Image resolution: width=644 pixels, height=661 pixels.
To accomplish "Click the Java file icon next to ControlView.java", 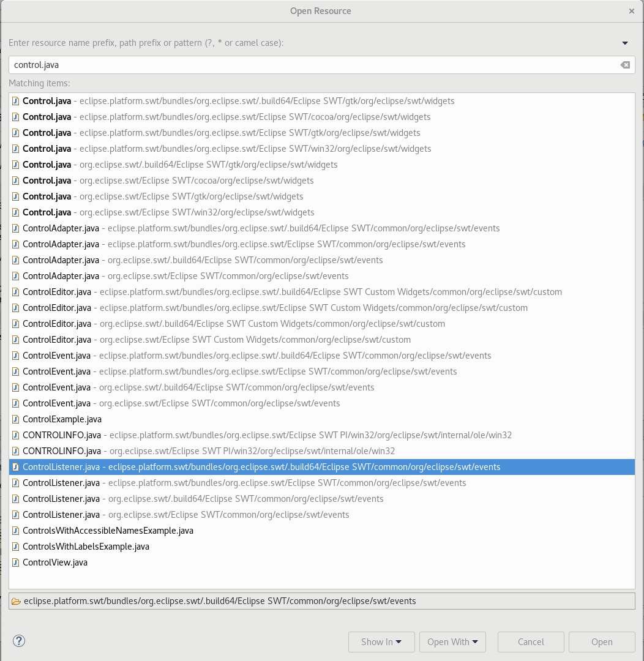I will tap(15, 562).
